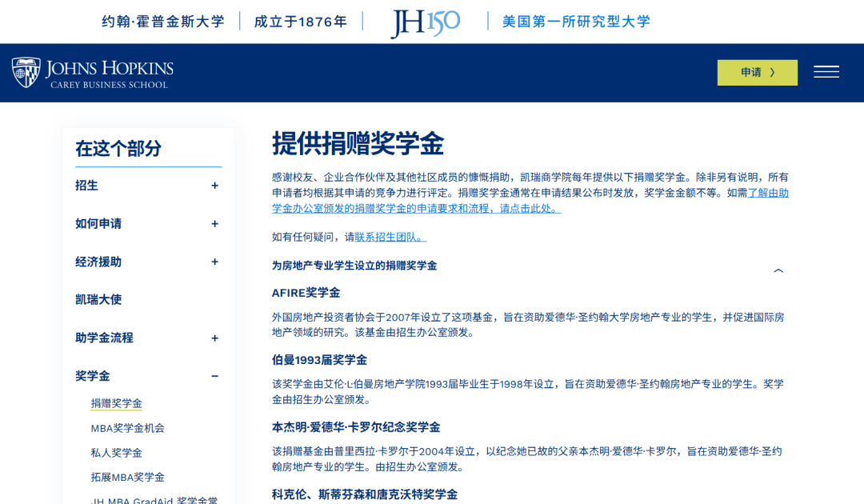Click the 联系招生团队 link
The width and height of the screenshot is (864, 504).
[390, 237]
